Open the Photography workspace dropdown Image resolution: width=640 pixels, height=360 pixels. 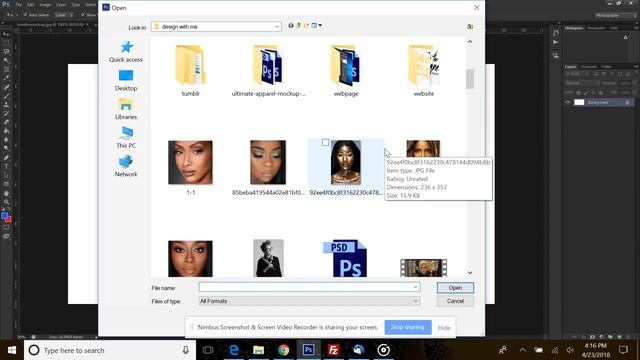615,15
